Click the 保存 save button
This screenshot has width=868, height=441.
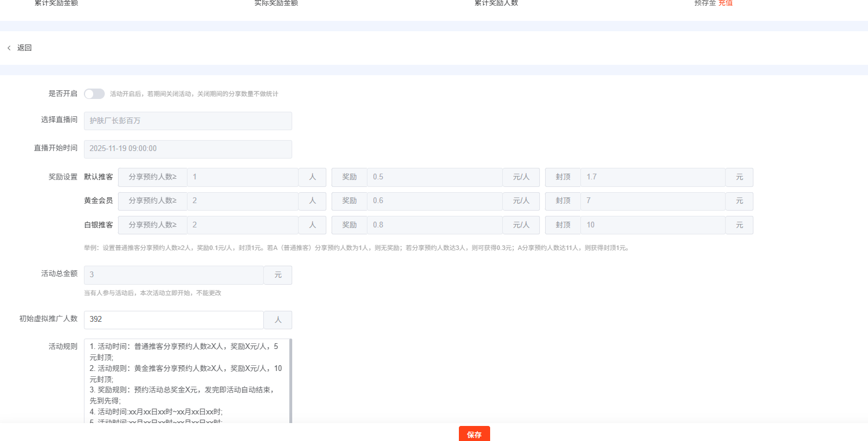(474, 434)
